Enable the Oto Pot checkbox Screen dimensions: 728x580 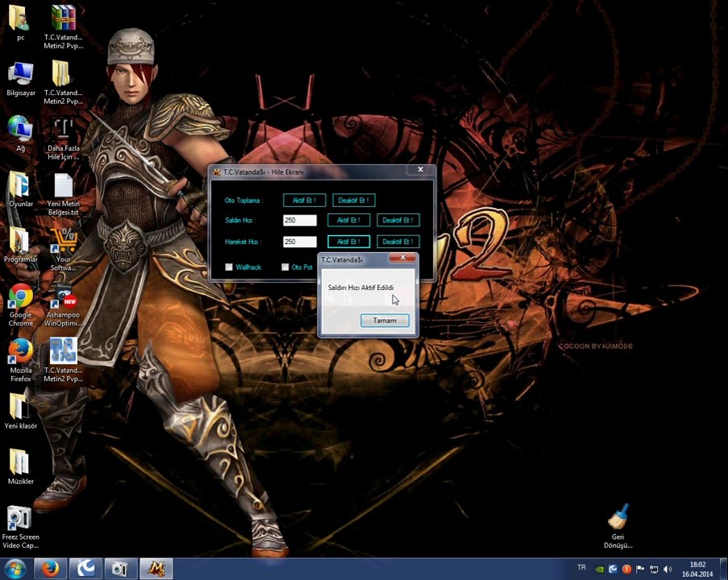285,267
